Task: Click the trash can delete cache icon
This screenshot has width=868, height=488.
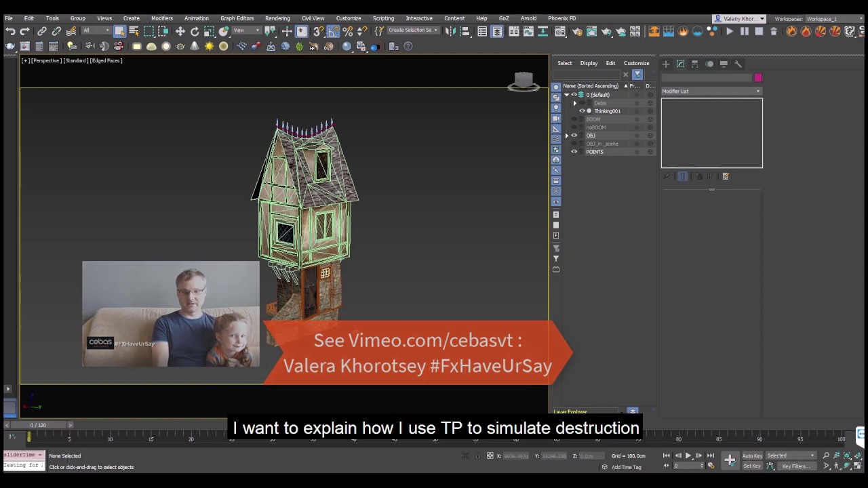Action: point(774,31)
